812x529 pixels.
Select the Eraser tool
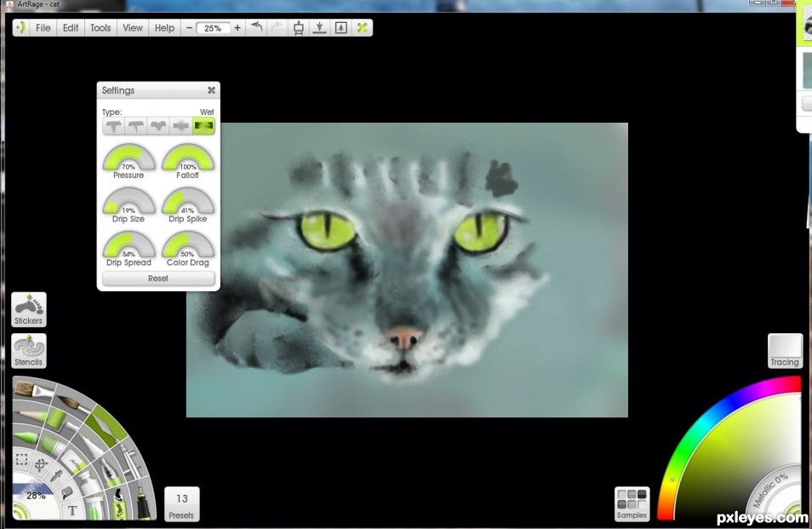75,463
